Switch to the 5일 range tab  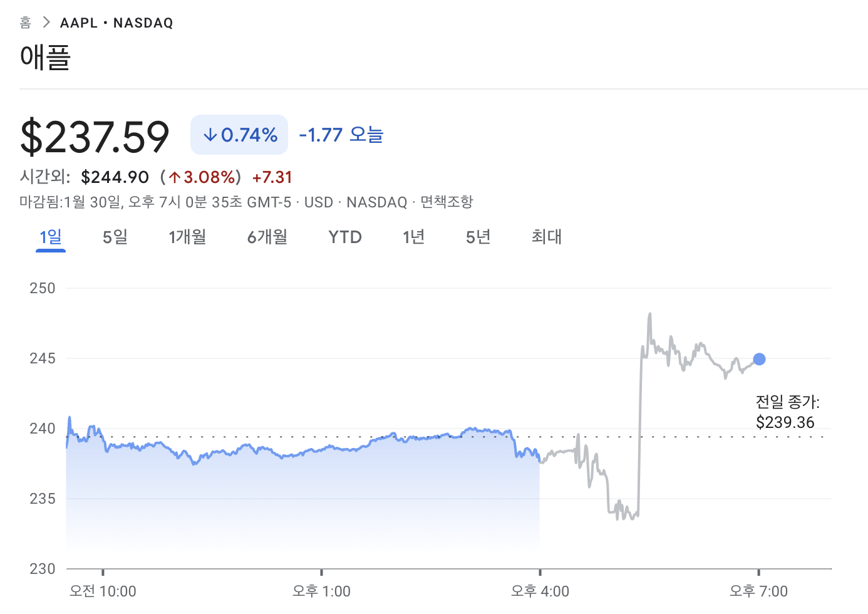pos(115,237)
